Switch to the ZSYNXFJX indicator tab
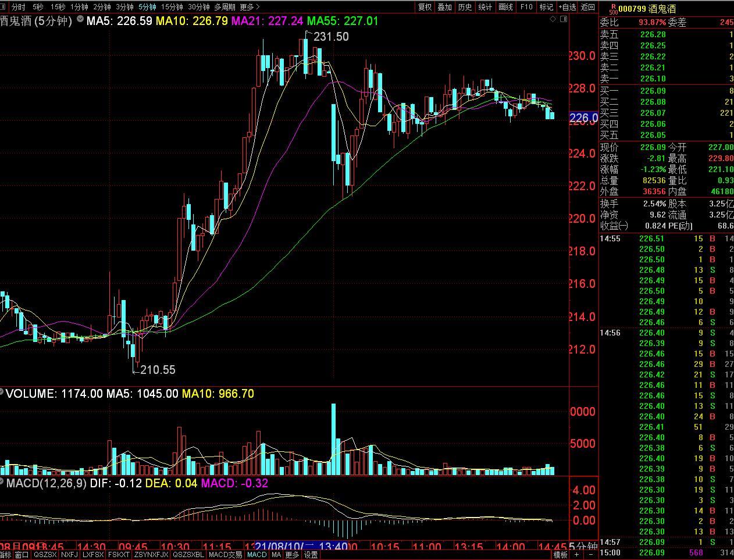The height and width of the screenshot is (560, 734). click(152, 555)
